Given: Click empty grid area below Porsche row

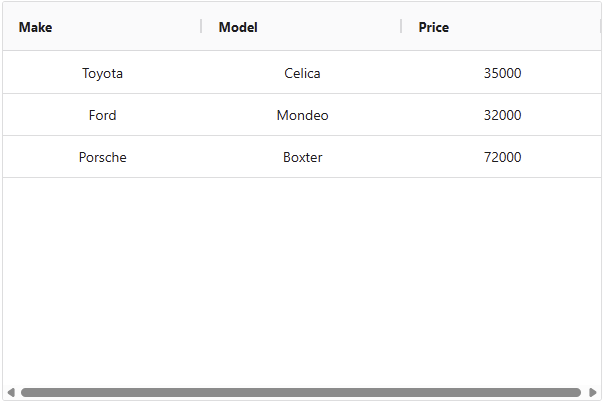Looking at the screenshot, I should [x=300, y=280].
